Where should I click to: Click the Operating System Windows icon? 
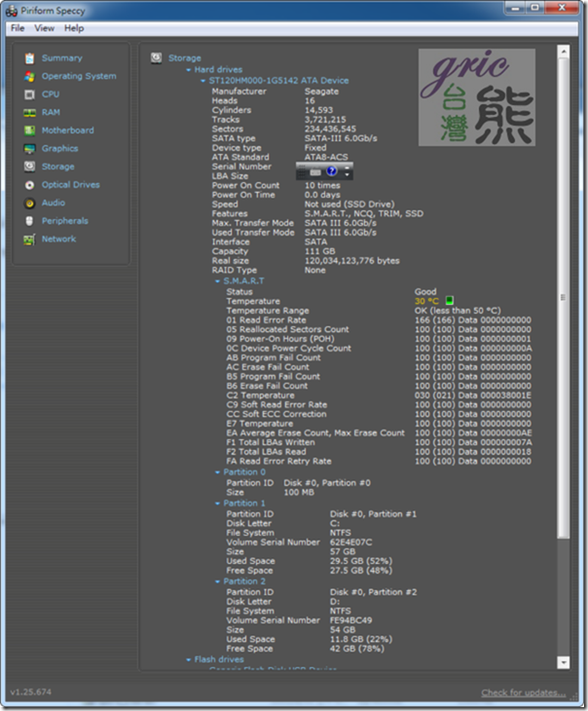pyautogui.click(x=29, y=76)
